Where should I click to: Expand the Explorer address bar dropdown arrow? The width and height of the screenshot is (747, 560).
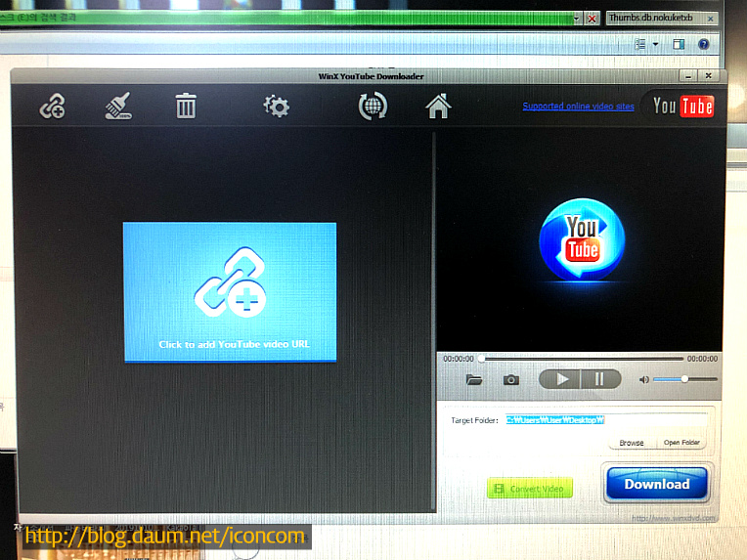(x=577, y=19)
